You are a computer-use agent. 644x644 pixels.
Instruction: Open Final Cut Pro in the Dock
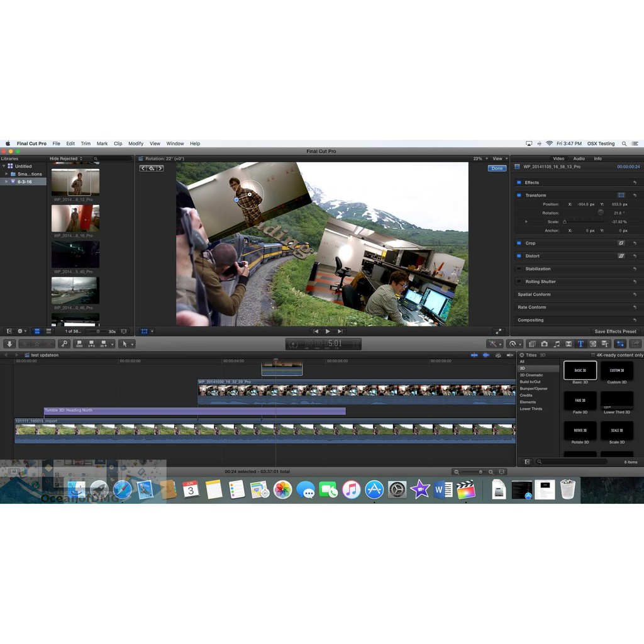[465, 489]
